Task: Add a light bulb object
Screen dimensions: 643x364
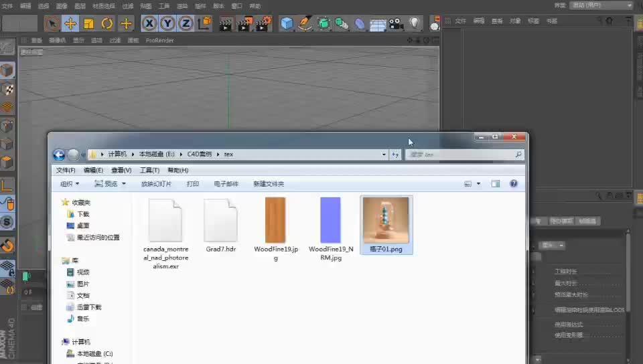Action: tap(415, 23)
